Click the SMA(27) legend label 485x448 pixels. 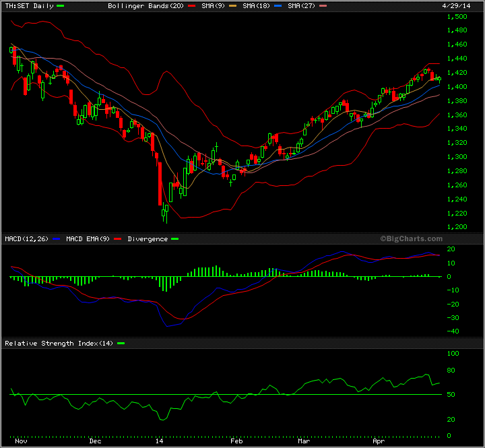(x=301, y=6)
